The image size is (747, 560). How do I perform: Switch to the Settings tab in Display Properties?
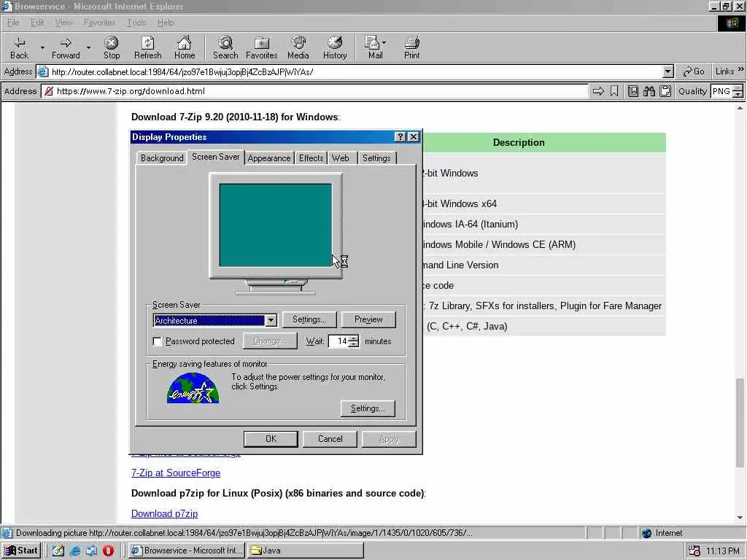coord(376,158)
